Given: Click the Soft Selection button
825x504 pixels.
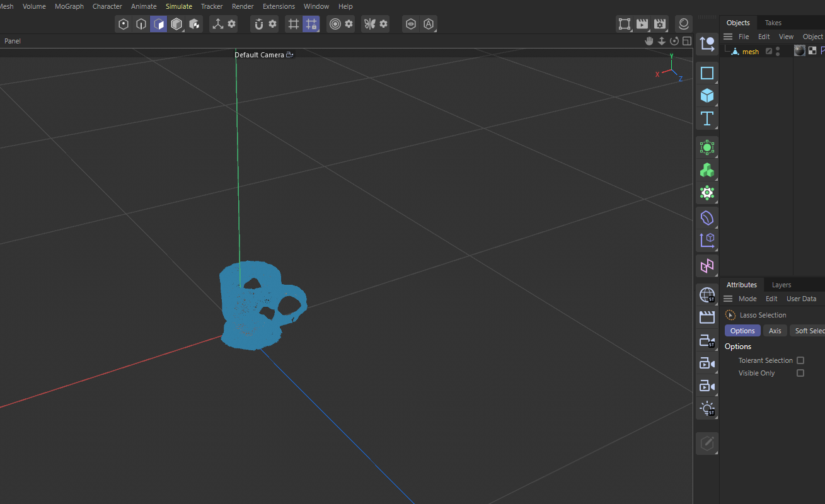Looking at the screenshot, I should point(810,330).
